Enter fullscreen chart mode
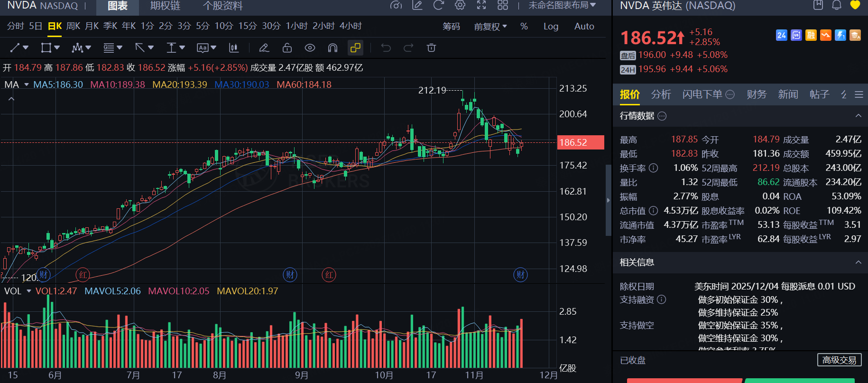The height and width of the screenshot is (383, 868). (481, 5)
